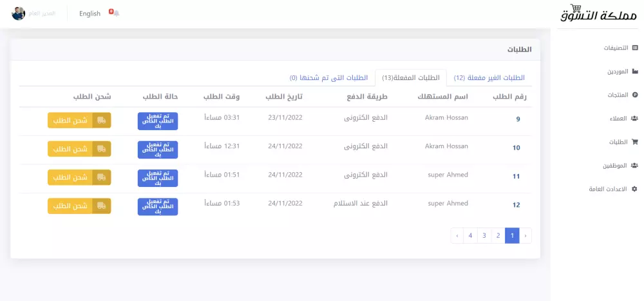Click truck icon in order 9 row

tap(102, 120)
